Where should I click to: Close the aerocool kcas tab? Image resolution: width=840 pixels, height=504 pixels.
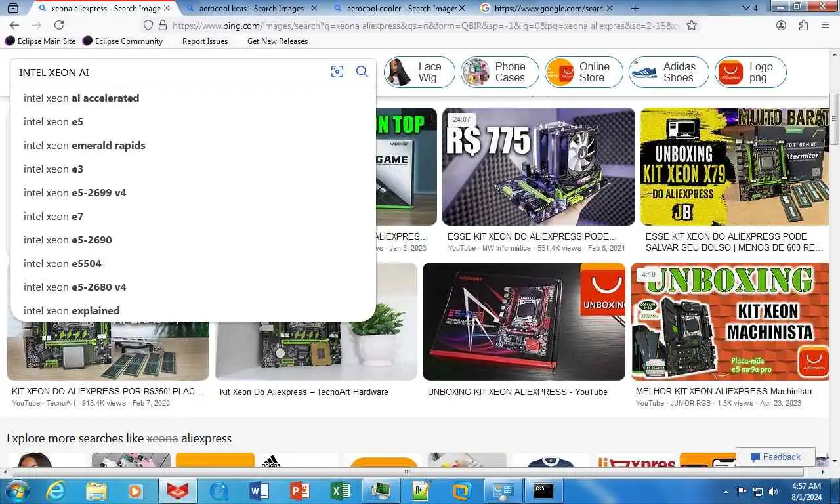coord(314,9)
